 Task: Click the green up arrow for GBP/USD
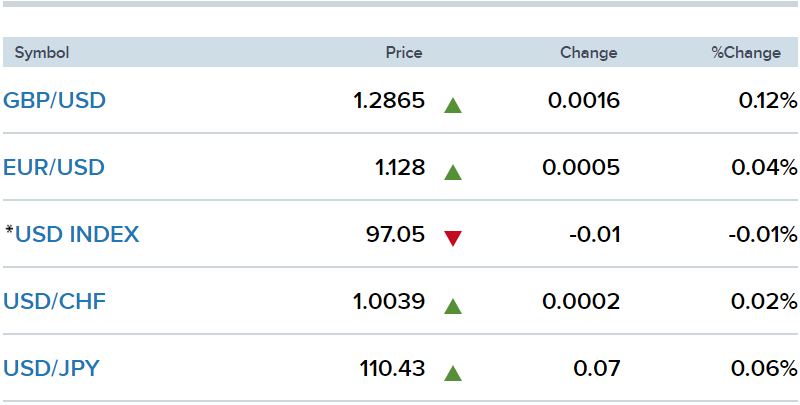coord(453,106)
